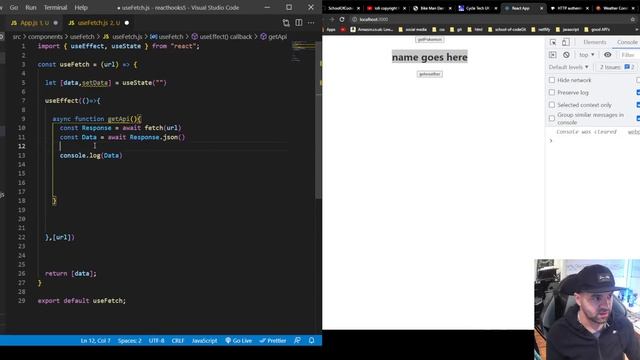Start Go Live server from status bar

(238, 340)
